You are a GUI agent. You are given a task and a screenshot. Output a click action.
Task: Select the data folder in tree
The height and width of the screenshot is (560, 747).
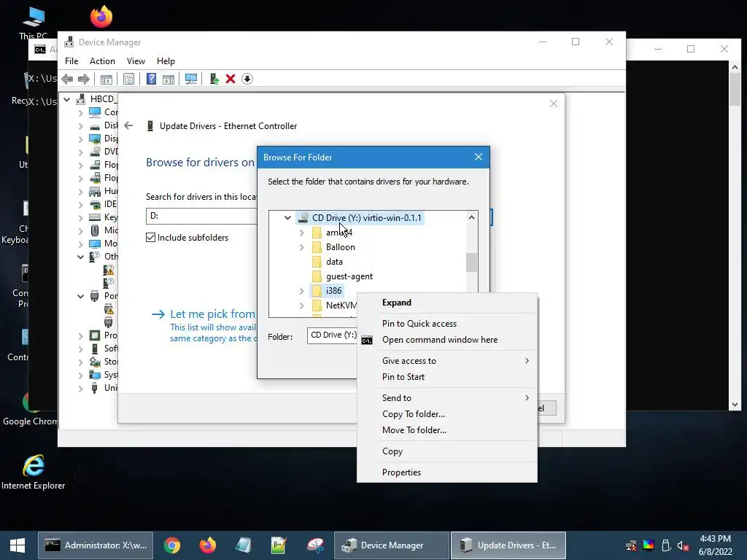click(x=334, y=262)
